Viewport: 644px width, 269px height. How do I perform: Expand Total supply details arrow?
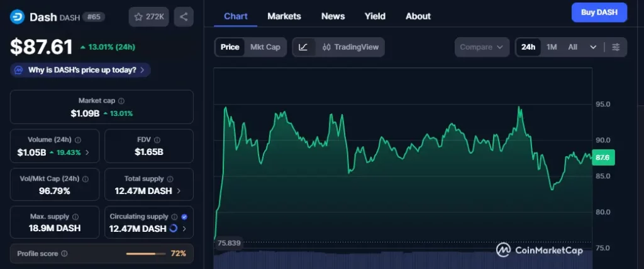pyautogui.click(x=179, y=190)
